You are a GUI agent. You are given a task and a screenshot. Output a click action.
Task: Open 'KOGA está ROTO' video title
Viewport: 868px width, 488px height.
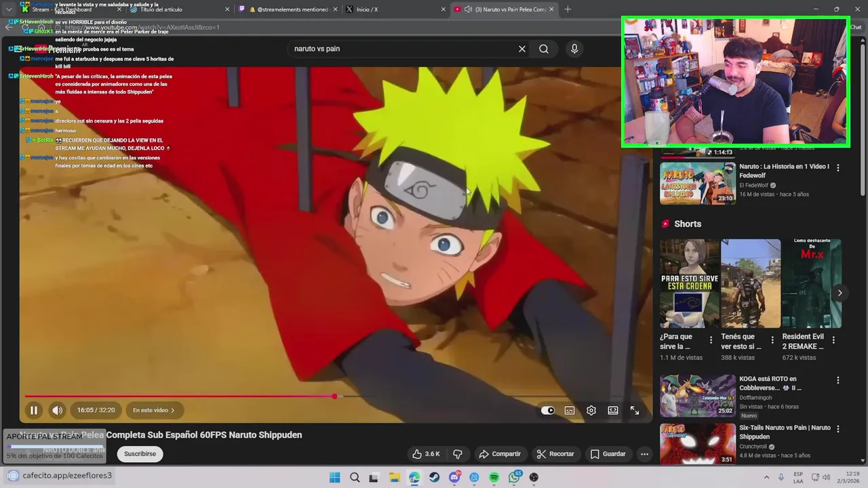[770, 384]
